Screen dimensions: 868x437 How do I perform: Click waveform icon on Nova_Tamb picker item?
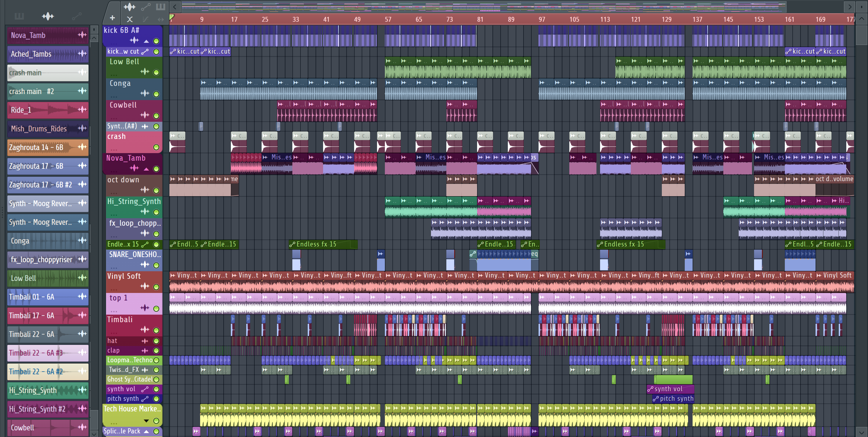(x=82, y=35)
